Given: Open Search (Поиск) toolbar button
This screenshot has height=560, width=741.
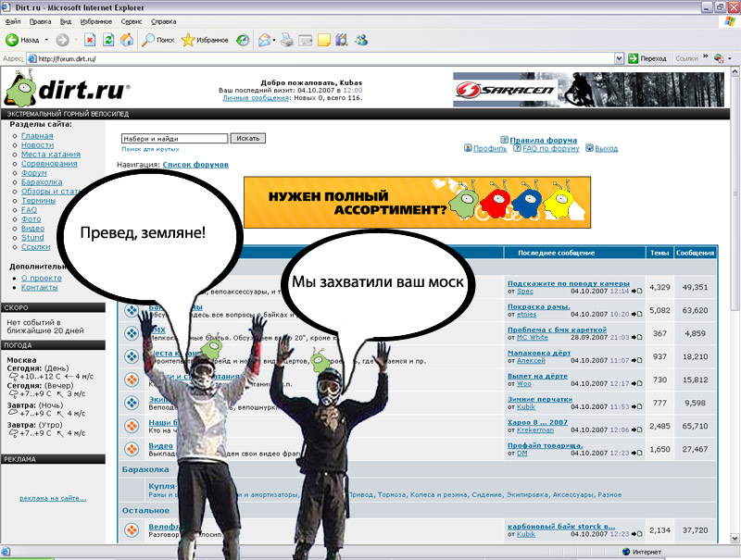Looking at the screenshot, I should [158, 40].
